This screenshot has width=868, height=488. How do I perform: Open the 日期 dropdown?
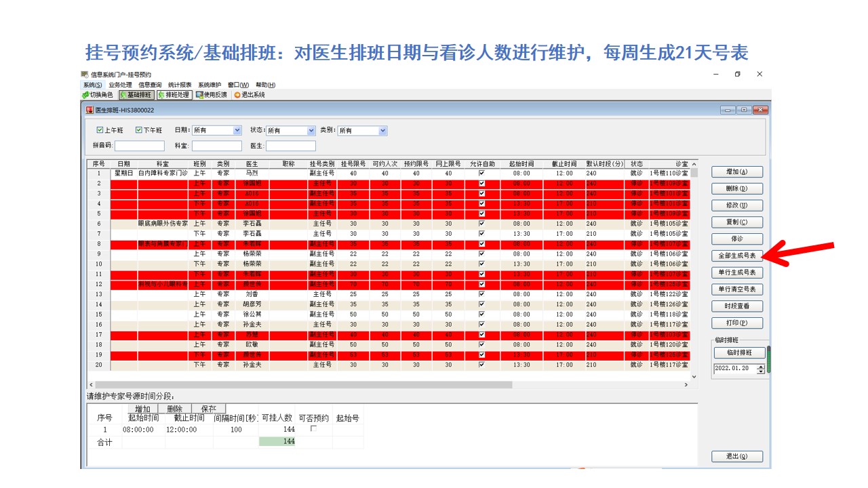coord(237,130)
